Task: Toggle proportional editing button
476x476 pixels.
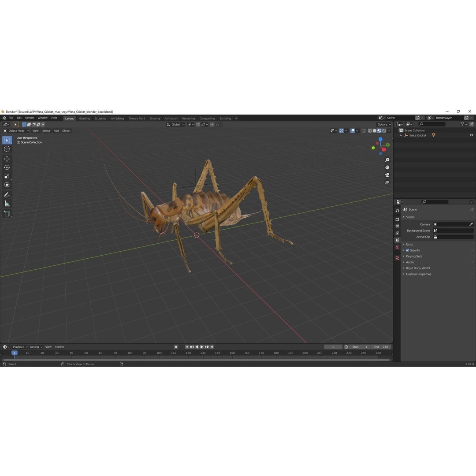Action: [212, 124]
